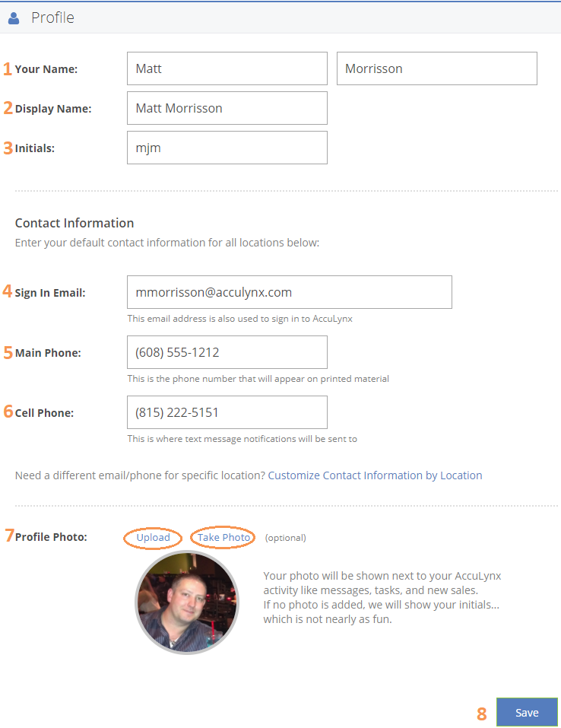Click the Profile user icon in header

[x=14, y=18]
